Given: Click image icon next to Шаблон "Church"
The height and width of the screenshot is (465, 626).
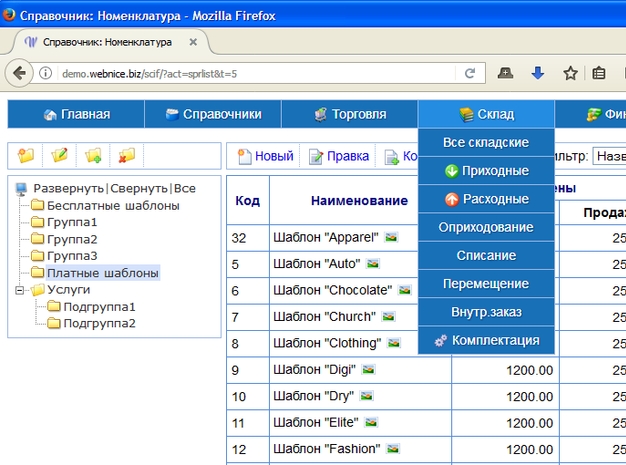Looking at the screenshot, I should (x=388, y=316).
